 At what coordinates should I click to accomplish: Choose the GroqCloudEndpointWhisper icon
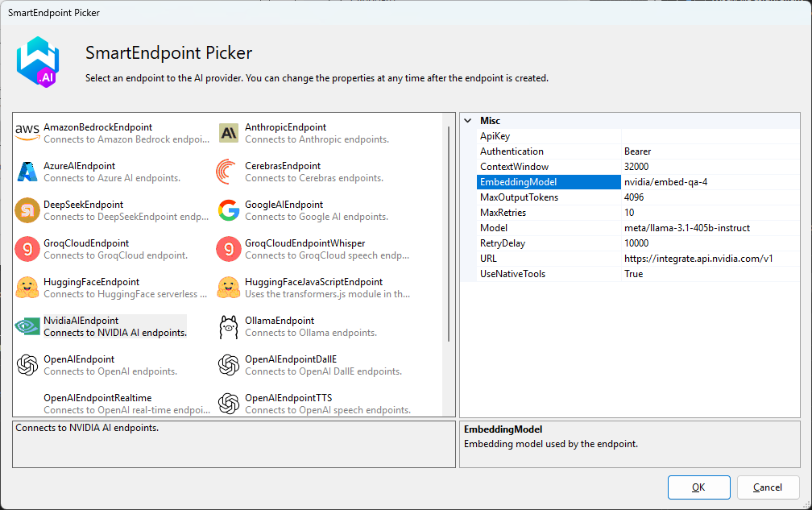tap(229, 249)
